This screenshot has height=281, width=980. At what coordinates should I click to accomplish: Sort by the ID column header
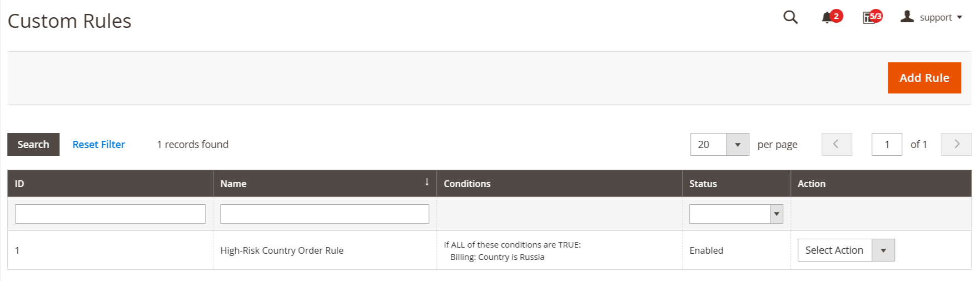click(110, 184)
